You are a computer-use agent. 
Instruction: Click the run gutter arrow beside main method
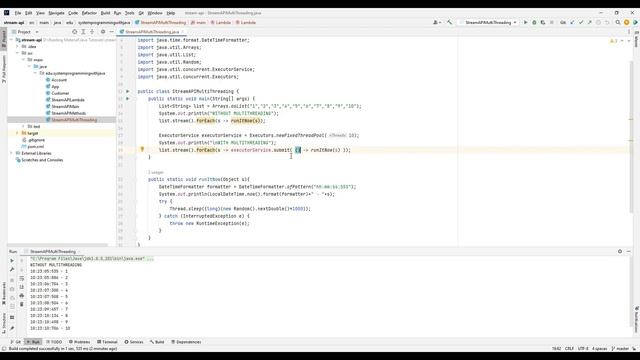[x=127, y=98]
